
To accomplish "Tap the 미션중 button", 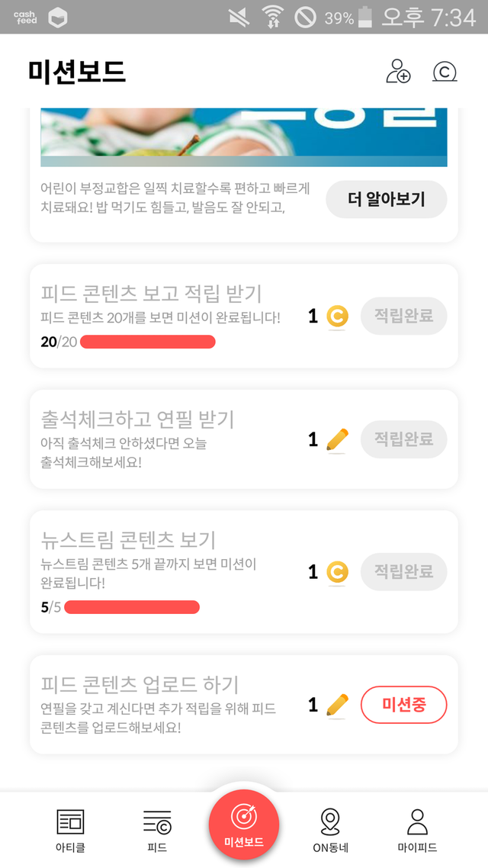I will [x=403, y=705].
